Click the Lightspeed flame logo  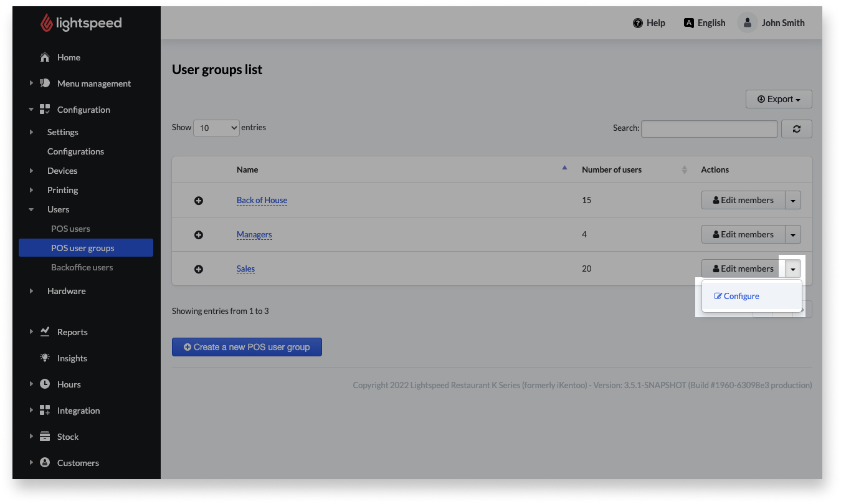tap(47, 23)
